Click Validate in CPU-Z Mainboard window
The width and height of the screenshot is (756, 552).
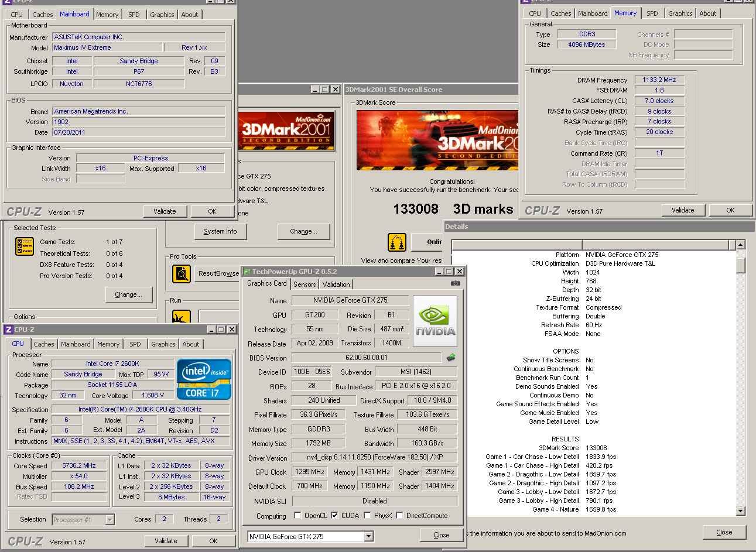click(x=165, y=211)
